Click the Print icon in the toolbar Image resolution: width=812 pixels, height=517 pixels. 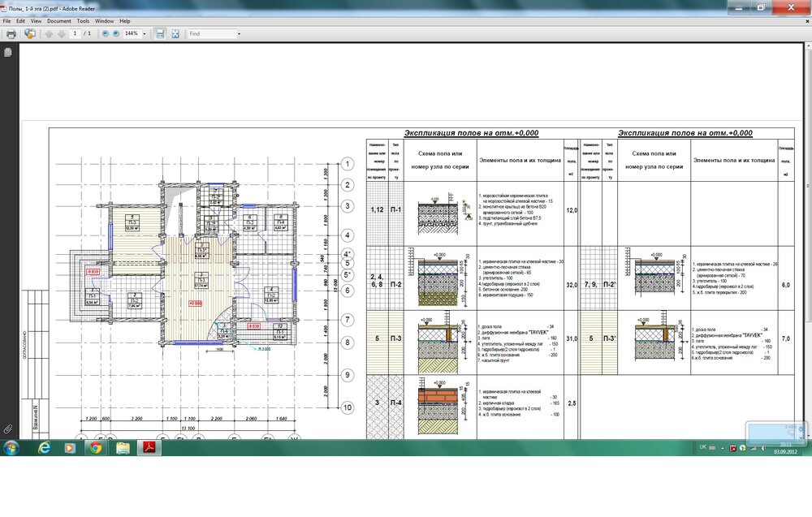[x=11, y=34]
